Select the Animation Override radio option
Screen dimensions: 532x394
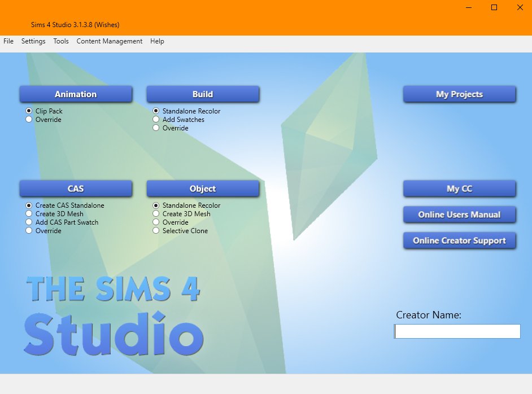tap(29, 120)
